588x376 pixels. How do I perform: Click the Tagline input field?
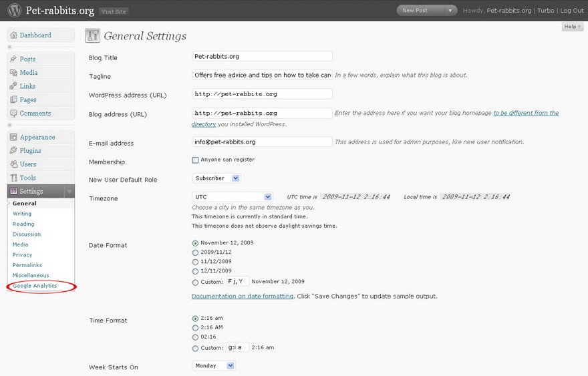tap(262, 75)
